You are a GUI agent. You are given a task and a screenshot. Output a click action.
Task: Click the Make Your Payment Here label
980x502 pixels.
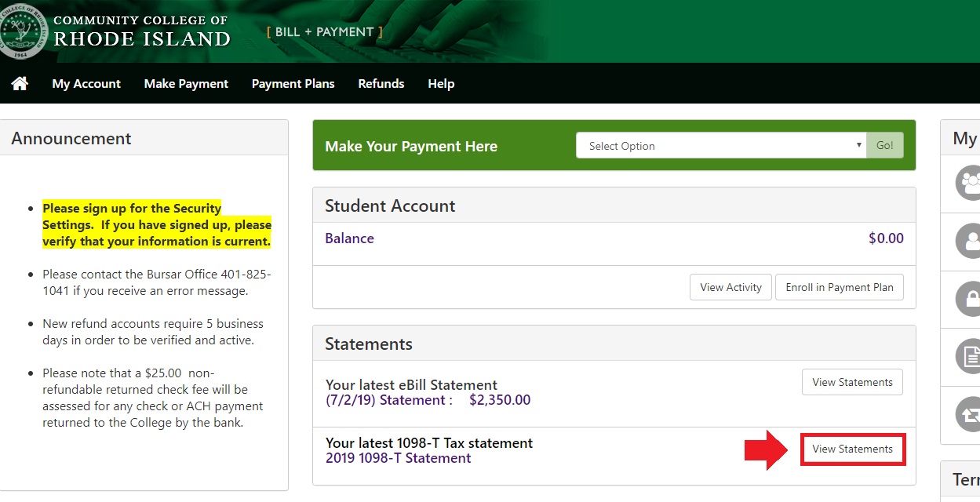click(411, 146)
